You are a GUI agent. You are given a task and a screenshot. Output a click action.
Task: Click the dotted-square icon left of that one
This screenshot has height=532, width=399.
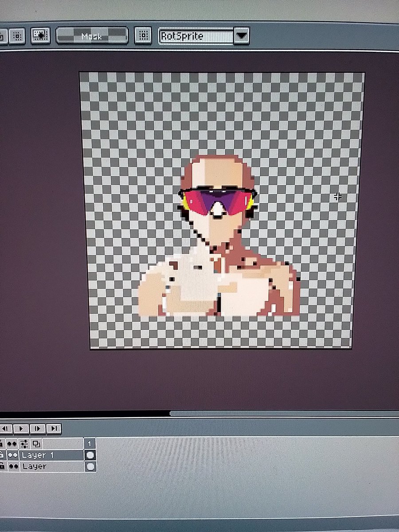tap(17, 35)
